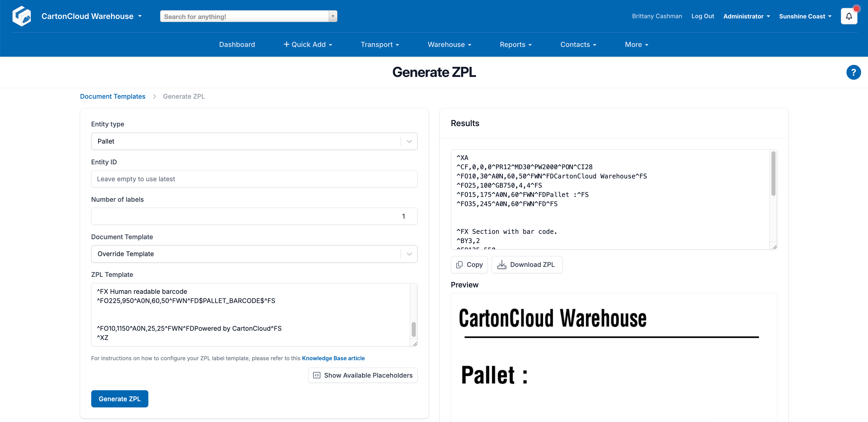The image size is (868, 422).
Task: Navigate to Document Templates breadcrumb
Action: (112, 96)
